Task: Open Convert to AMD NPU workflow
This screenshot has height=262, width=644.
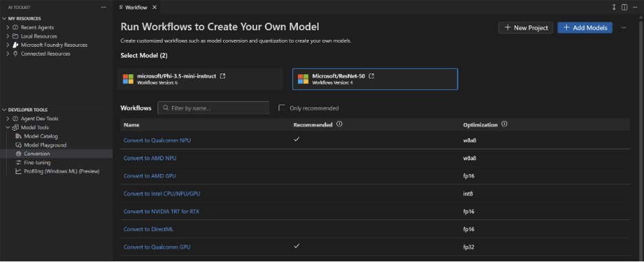Action: click(x=150, y=158)
